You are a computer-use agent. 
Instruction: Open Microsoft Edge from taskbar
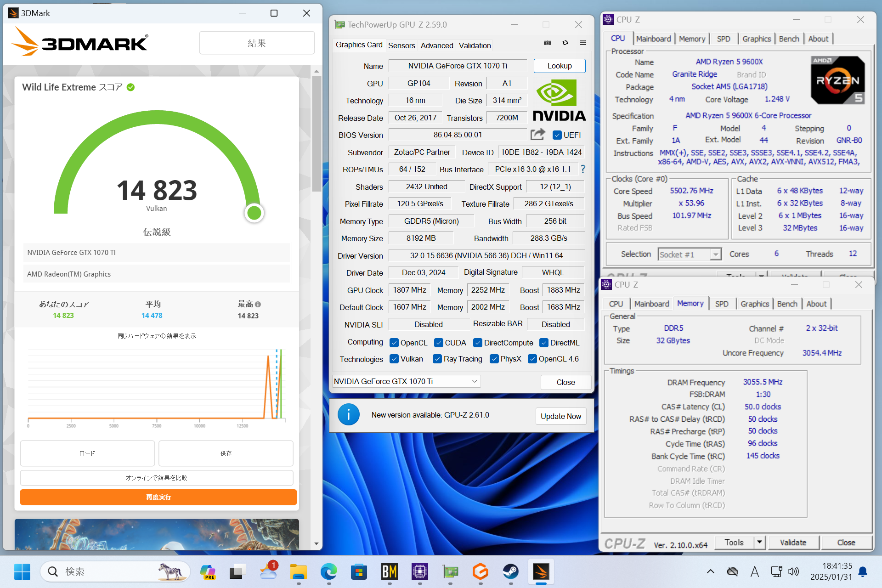[x=329, y=571]
